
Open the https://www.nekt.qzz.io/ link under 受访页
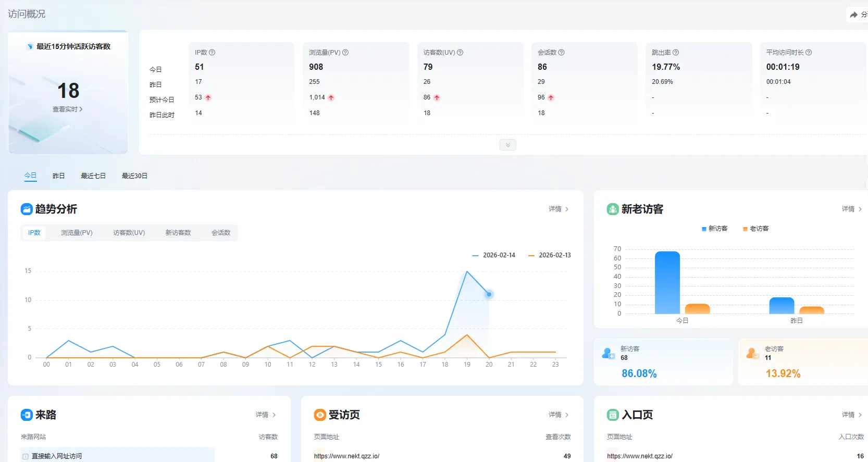[x=346, y=456]
